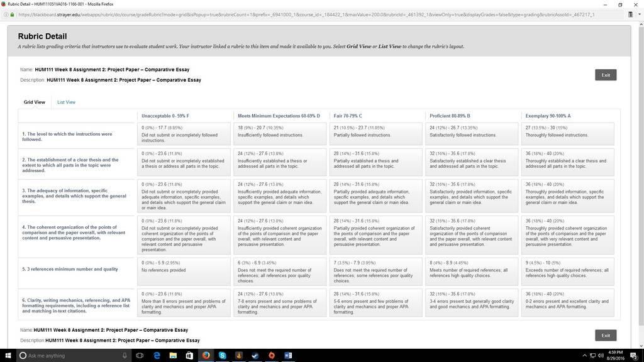Click the Exemplary 90-100% A column header
644x362 pixels.
pyautogui.click(x=548, y=116)
